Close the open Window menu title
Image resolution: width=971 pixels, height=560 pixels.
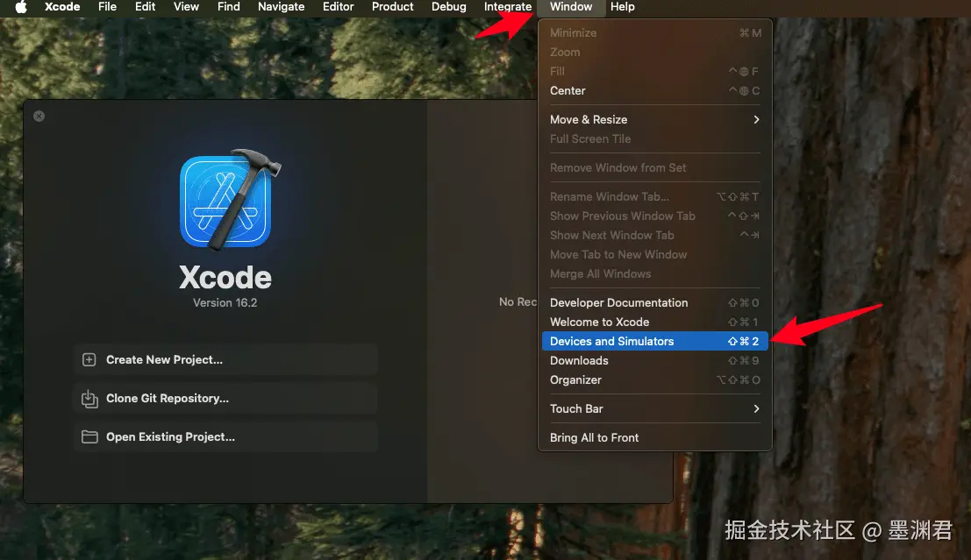571,7
